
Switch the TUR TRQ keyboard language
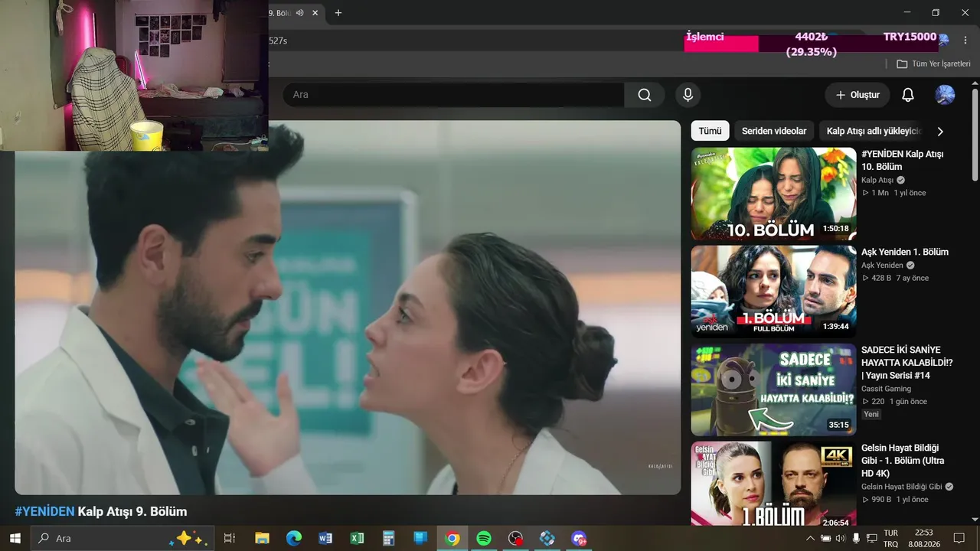(x=890, y=538)
